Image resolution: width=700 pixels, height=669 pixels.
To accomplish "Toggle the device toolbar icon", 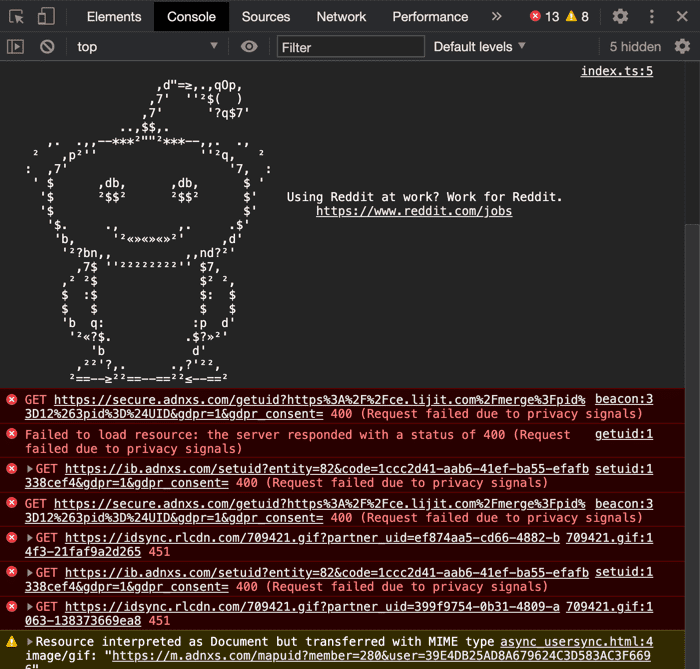I will point(46,17).
